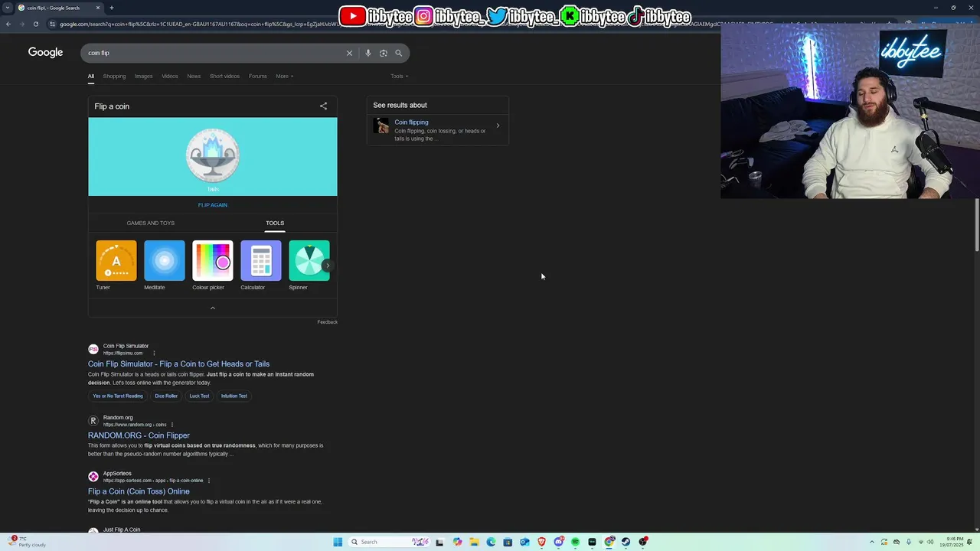Clear the search box with the X icon

pyautogui.click(x=349, y=53)
